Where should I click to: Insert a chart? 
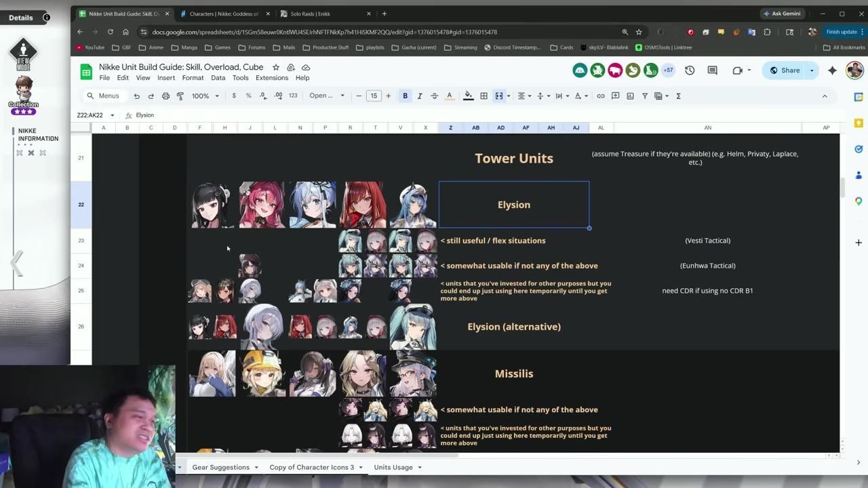point(630,96)
